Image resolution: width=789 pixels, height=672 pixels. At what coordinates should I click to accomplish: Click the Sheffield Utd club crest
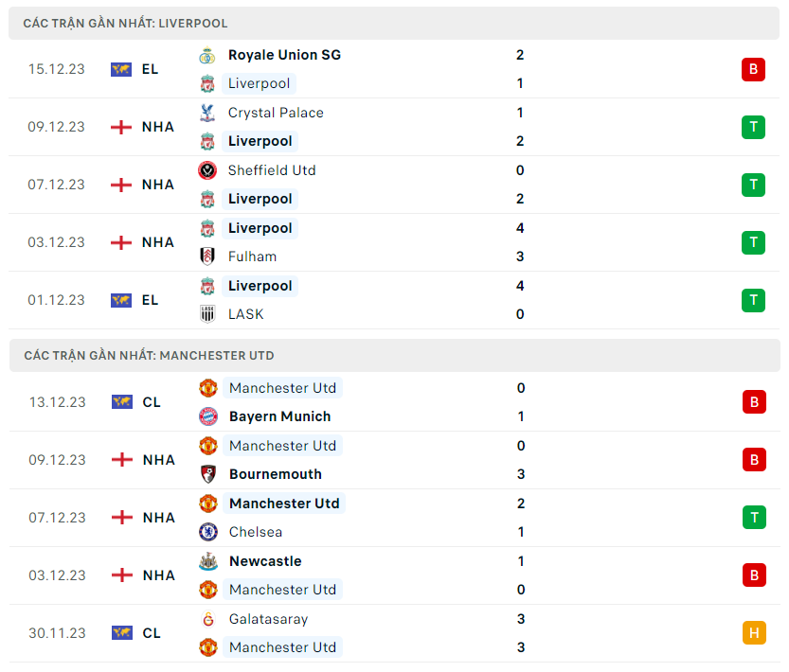[207, 170]
